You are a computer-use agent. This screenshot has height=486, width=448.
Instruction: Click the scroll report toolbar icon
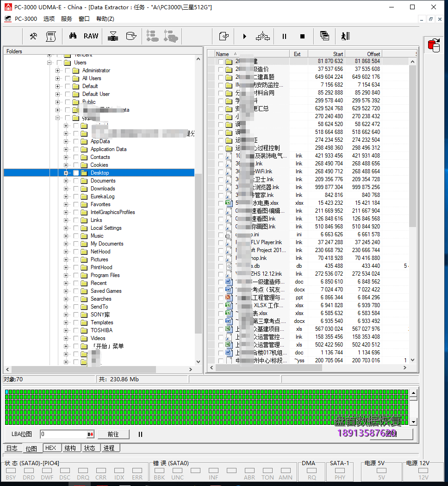pos(51,36)
